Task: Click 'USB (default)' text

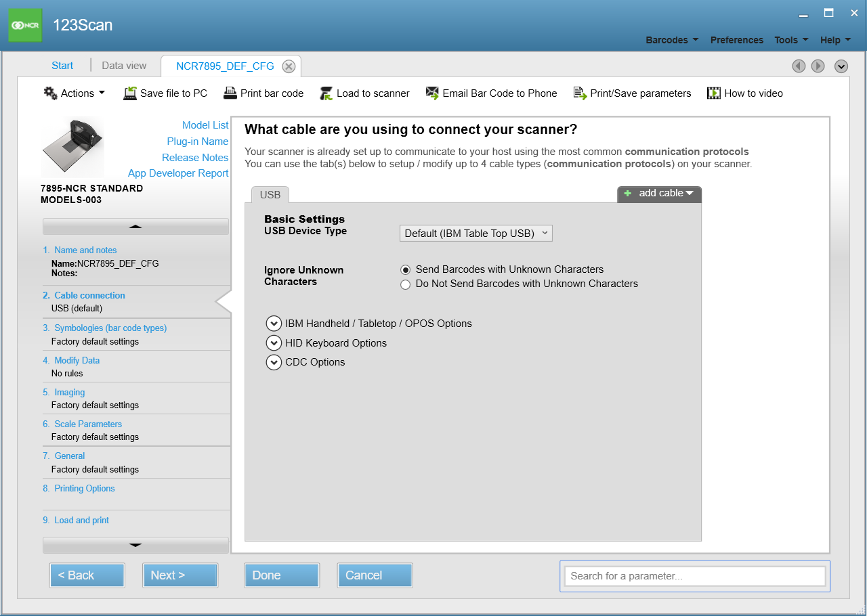Action: click(77, 309)
